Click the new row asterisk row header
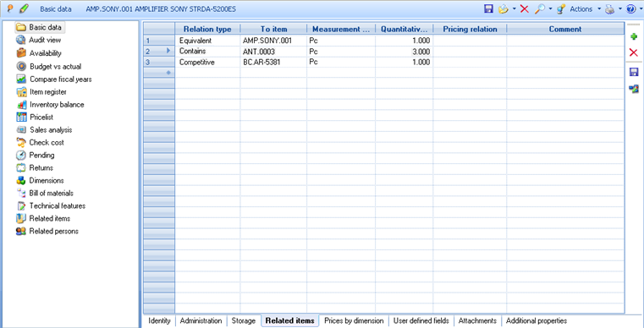644x328 pixels. (x=159, y=73)
